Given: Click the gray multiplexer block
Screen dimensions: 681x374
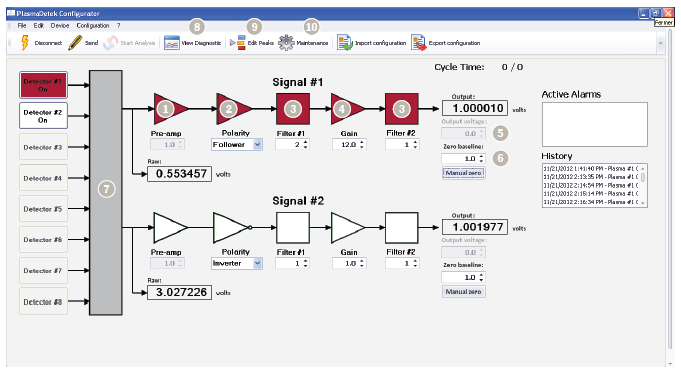Looking at the screenshot, I should (106, 192).
